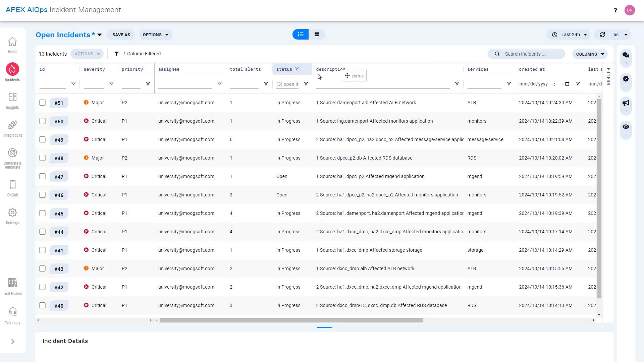
Task: Open incident #40 id link
Action: pos(59,306)
